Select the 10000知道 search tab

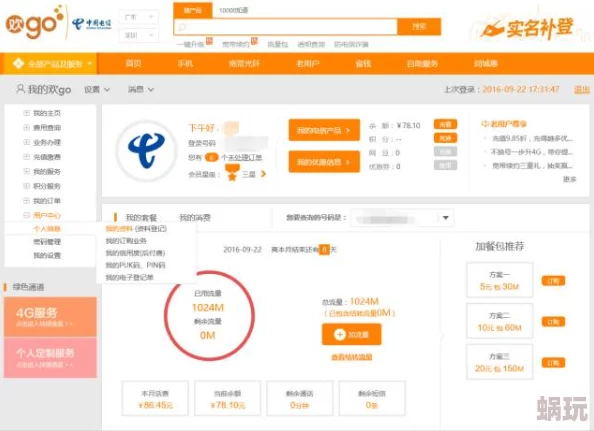(233, 10)
